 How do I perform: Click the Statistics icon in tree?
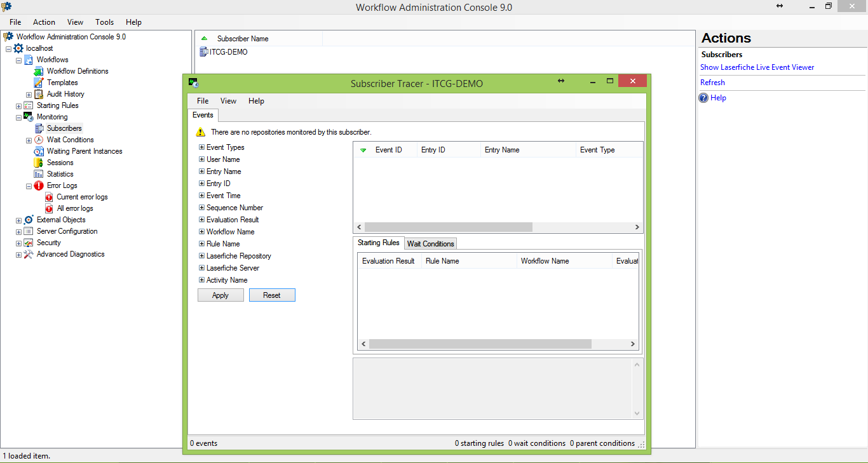pyautogui.click(x=39, y=174)
